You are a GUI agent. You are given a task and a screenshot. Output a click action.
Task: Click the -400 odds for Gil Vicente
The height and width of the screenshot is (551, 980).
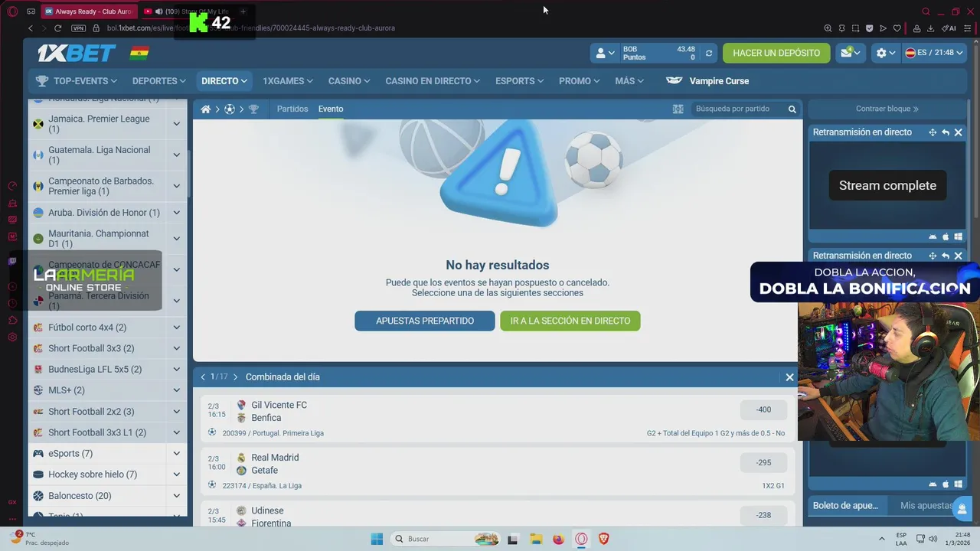coord(763,409)
